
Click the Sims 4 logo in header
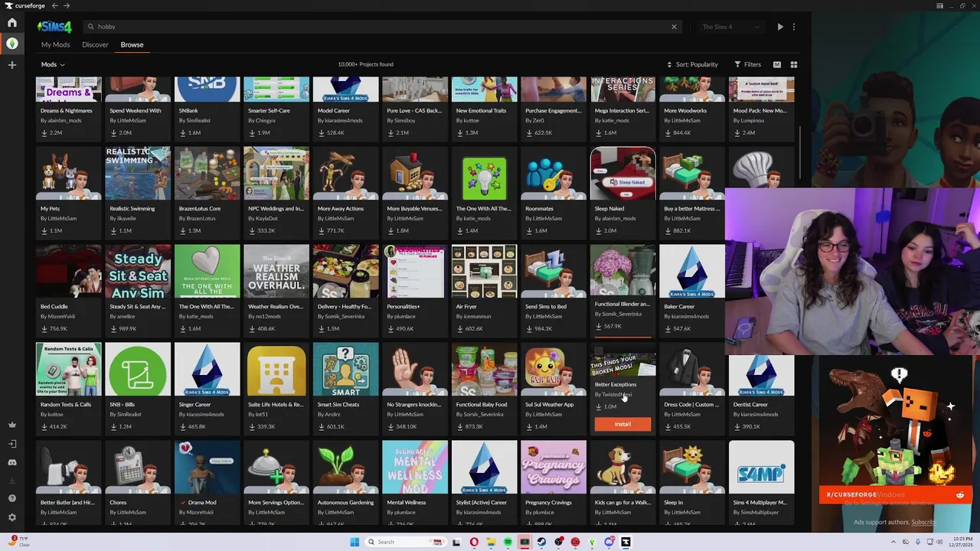pos(54,27)
